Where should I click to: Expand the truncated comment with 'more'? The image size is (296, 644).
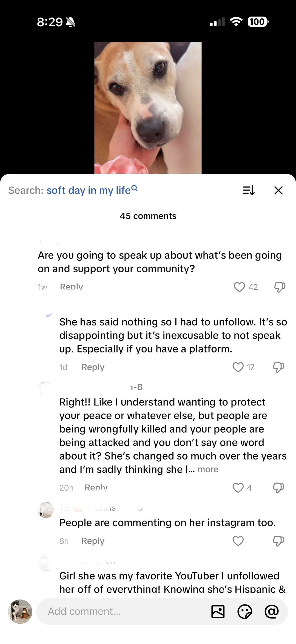208,469
